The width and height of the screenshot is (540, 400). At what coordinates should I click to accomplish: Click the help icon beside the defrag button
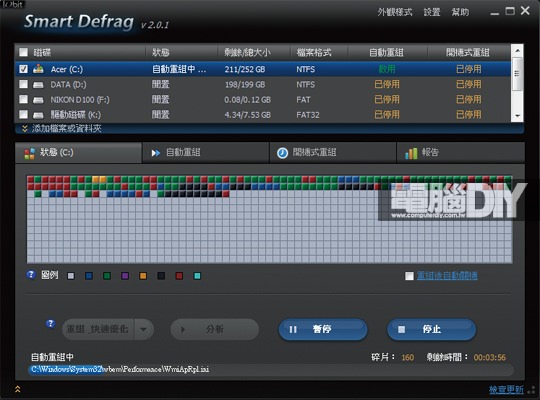click(x=50, y=324)
